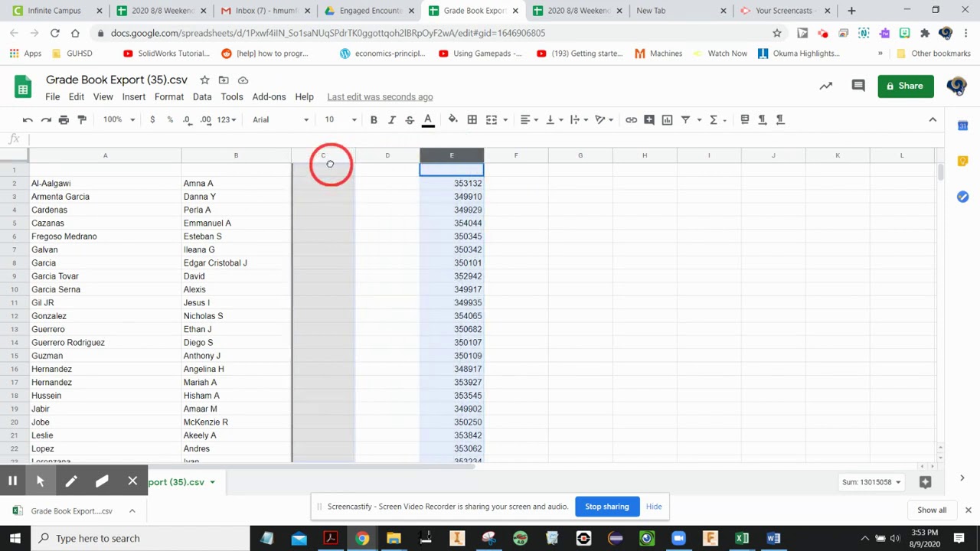Undo the last action in the toolbar
Image resolution: width=980 pixels, height=551 pixels.
click(28, 119)
